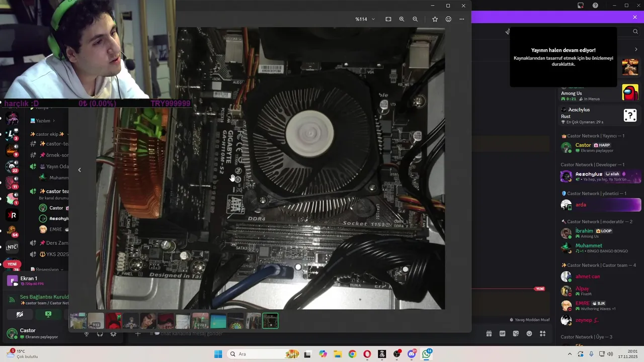Open Opera browser from the taskbar
Viewport: 644px width, 362px height.
367,354
